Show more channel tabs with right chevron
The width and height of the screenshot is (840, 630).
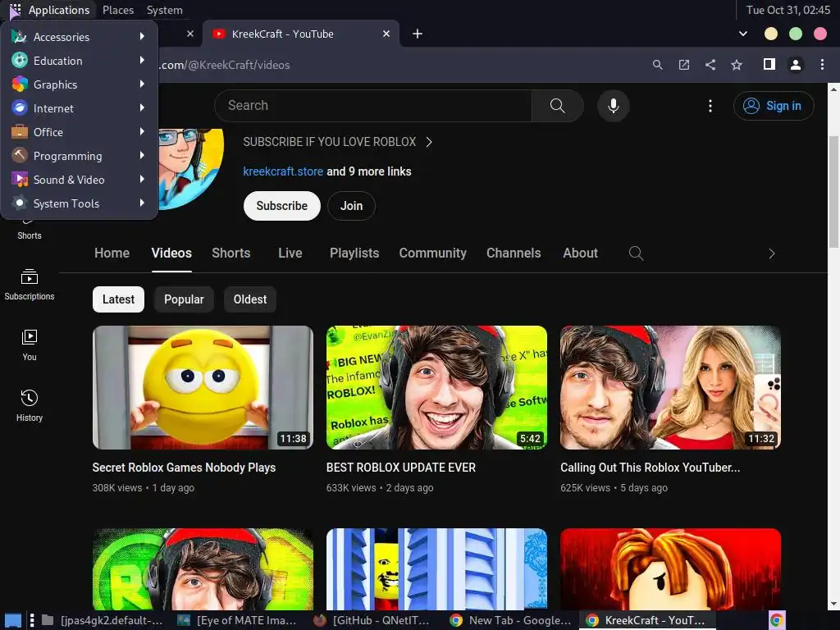coord(771,253)
